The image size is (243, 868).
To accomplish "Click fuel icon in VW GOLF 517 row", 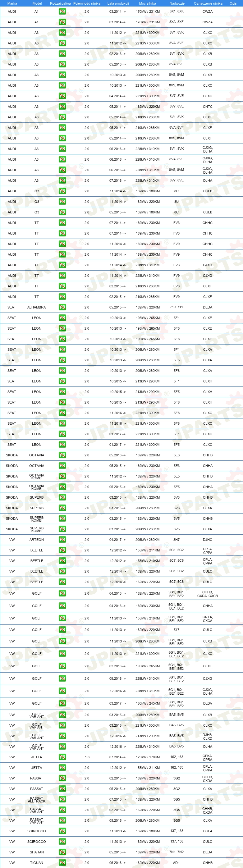I will click(62, 630).
